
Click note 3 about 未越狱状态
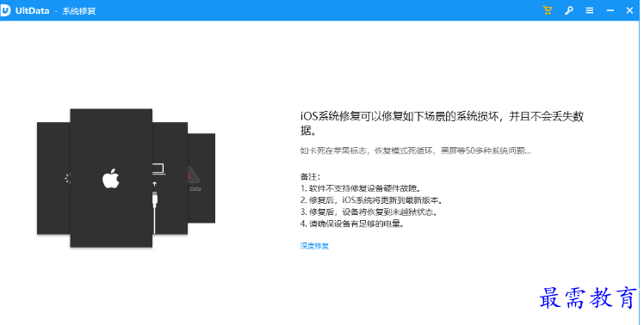368,212
